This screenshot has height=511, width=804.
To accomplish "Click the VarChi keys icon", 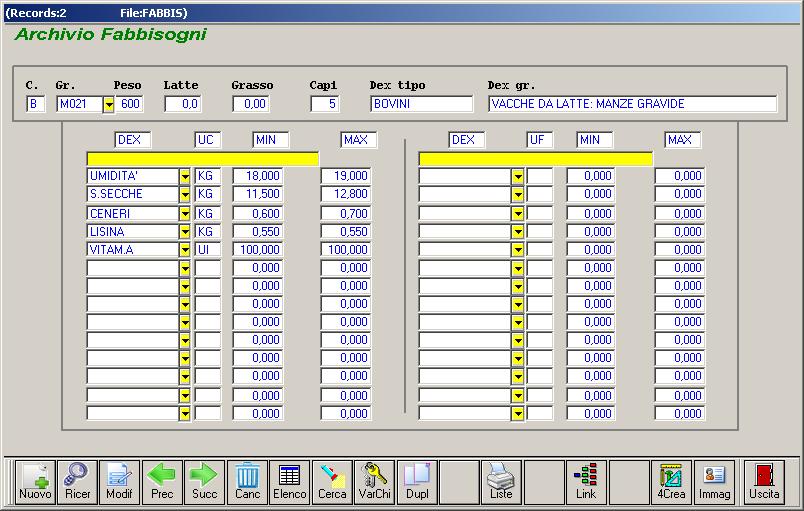I will coord(374,482).
